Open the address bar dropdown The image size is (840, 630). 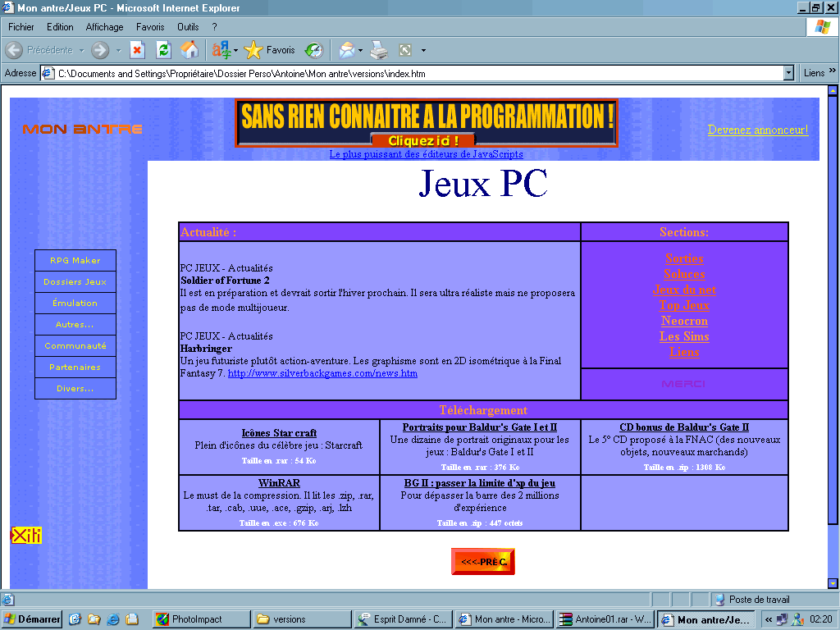(788, 73)
